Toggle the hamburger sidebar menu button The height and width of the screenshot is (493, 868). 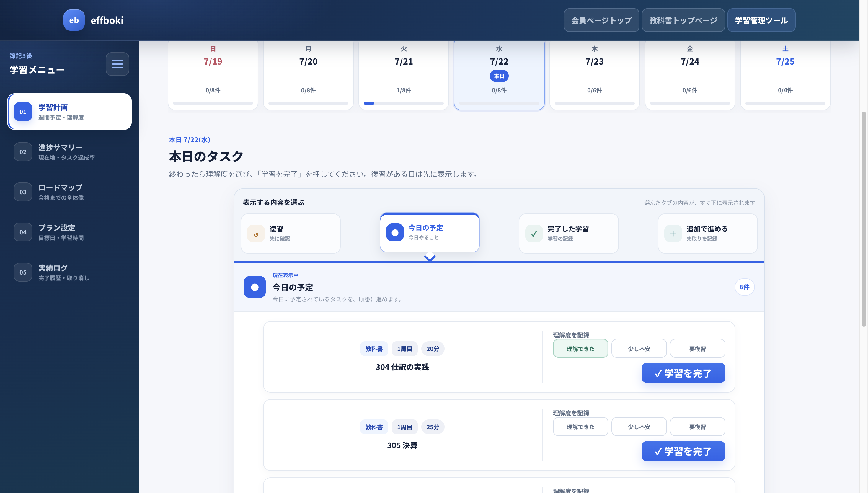click(117, 64)
